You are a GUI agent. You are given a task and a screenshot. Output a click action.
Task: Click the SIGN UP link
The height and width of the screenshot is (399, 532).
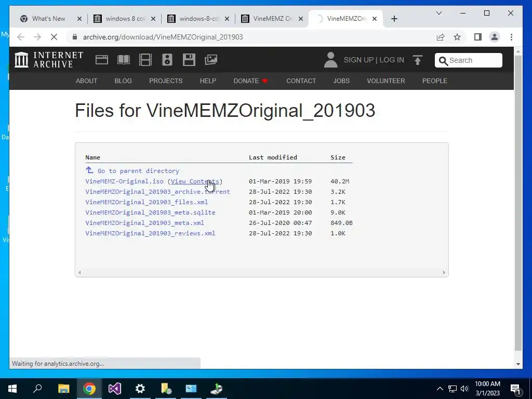click(358, 60)
